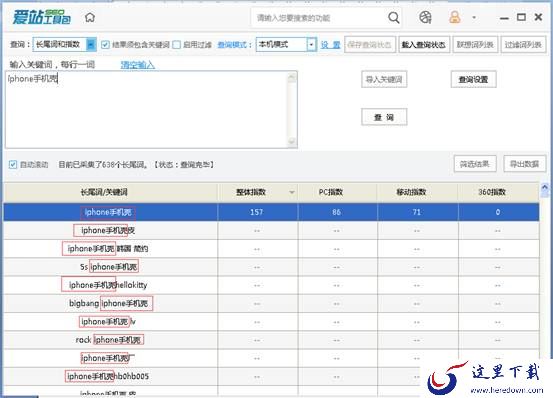Screen dimensions: 553x398
Task: Expand the arrow next to user icon
Action: [474, 17]
